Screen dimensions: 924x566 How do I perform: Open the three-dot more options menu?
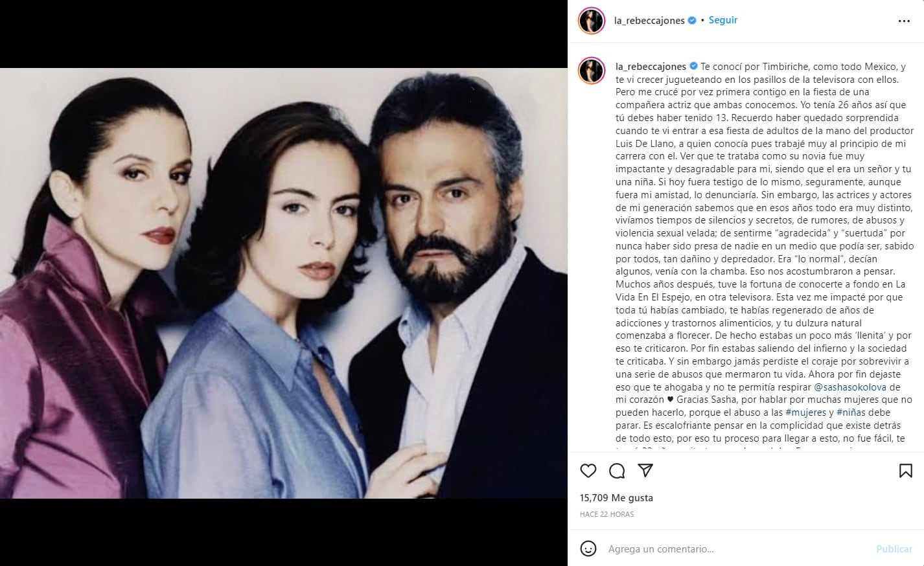tap(904, 21)
